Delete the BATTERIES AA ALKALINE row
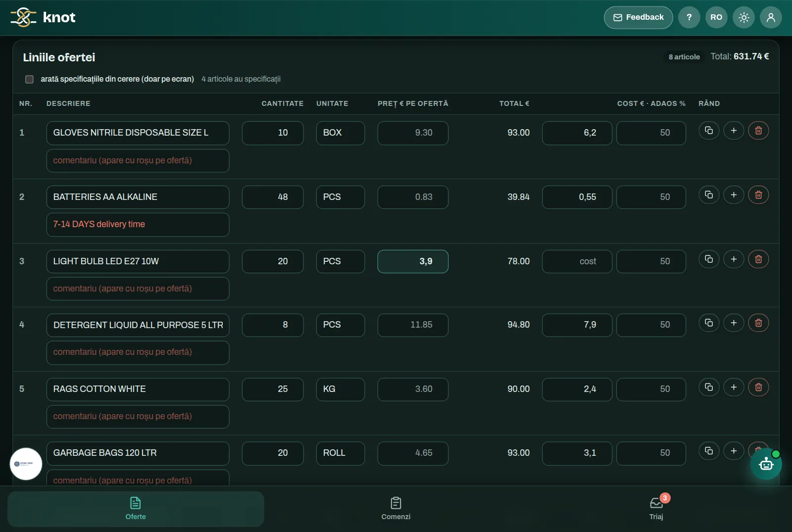The width and height of the screenshot is (792, 532). click(758, 195)
